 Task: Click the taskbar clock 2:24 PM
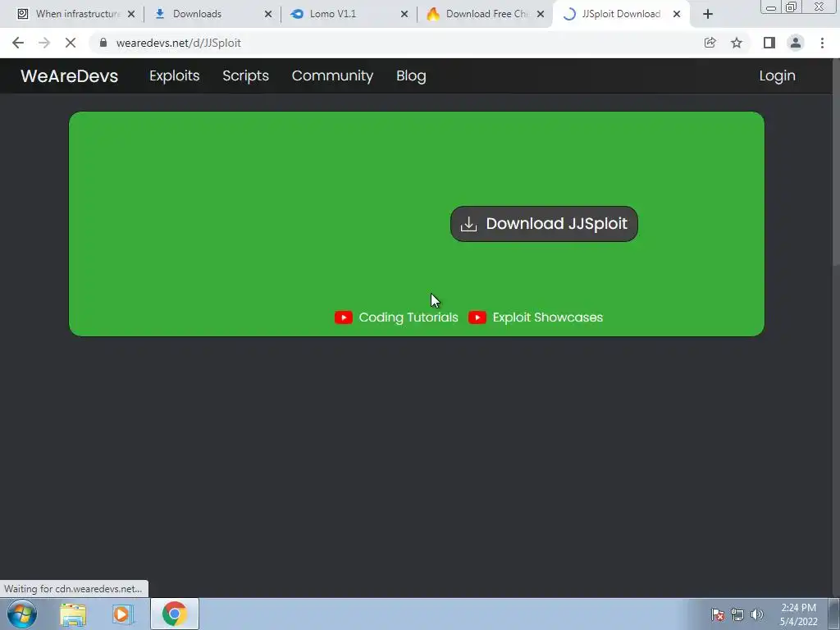point(798,614)
